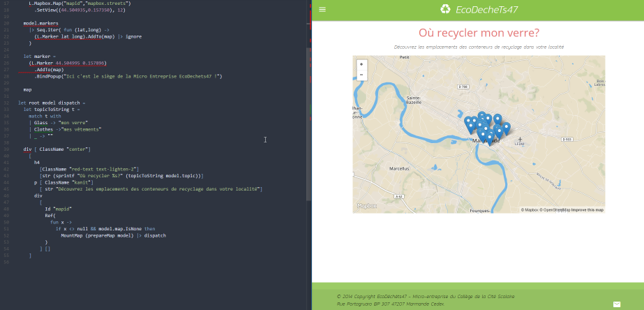Click the Improve this map link
This screenshot has width=644, height=310.
pyautogui.click(x=587, y=209)
